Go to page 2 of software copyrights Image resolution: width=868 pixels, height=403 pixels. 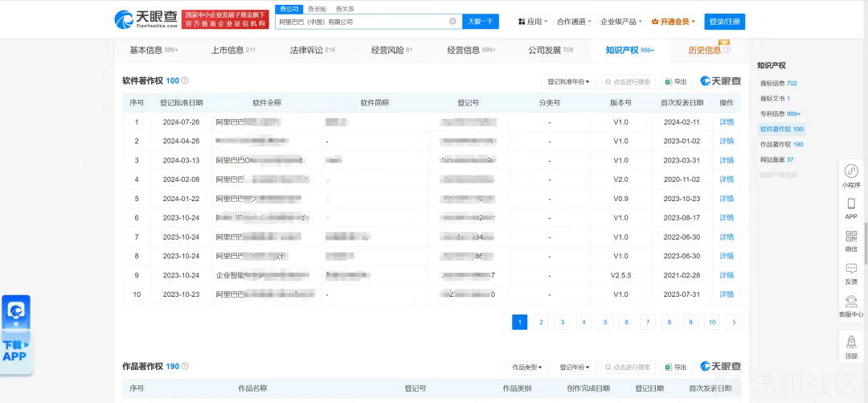pos(541,322)
